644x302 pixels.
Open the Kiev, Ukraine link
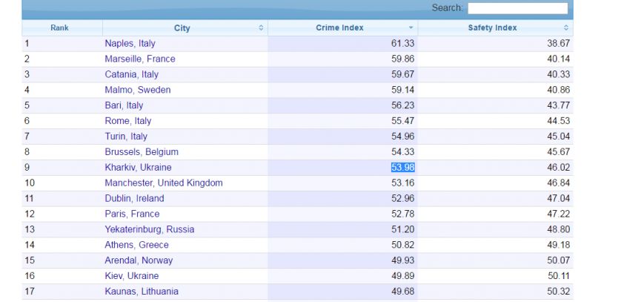132,276
